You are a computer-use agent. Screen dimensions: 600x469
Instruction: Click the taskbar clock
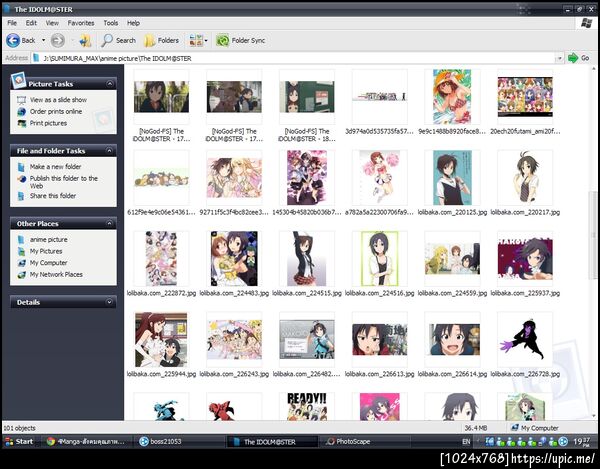coord(582,442)
